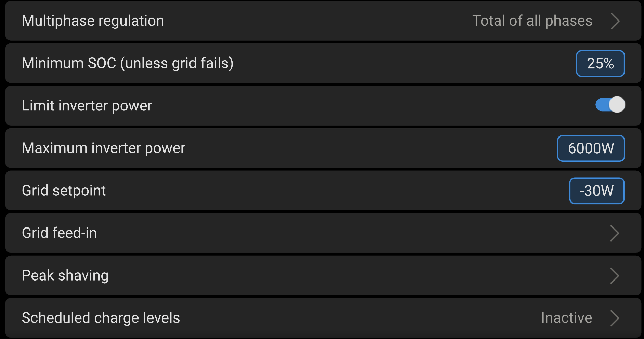Image resolution: width=644 pixels, height=339 pixels.
Task: Click the Peak shaving chevron arrow
Action: point(615,276)
